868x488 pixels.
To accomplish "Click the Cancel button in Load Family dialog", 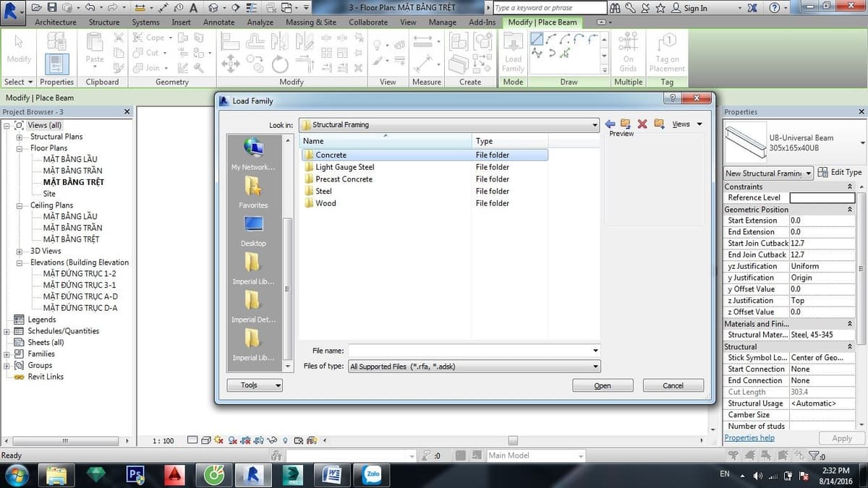I will click(673, 385).
